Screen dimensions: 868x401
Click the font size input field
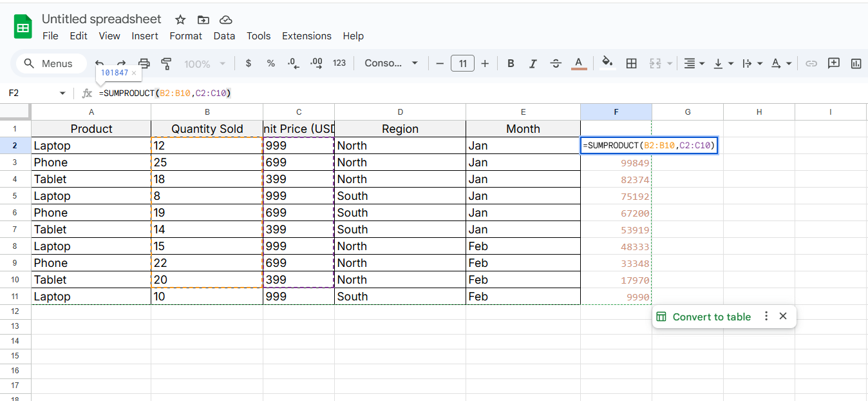click(462, 63)
